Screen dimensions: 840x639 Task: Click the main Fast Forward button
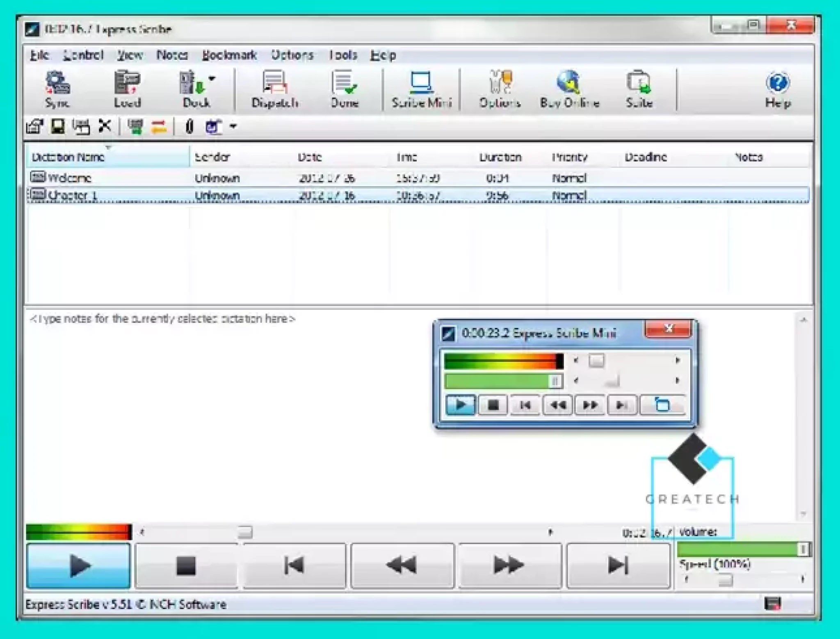pyautogui.click(x=510, y=566)
